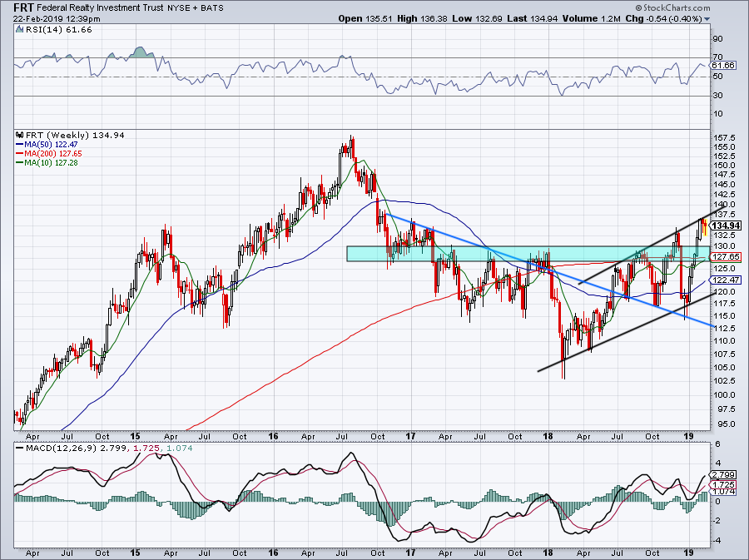Click the black MACD legend line marker

tap(20, 448)
